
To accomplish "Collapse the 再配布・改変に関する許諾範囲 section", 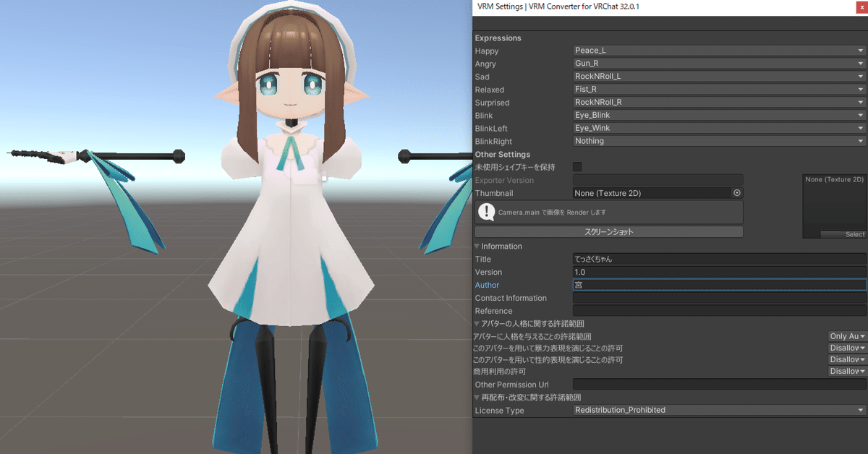I will [477, 397].
